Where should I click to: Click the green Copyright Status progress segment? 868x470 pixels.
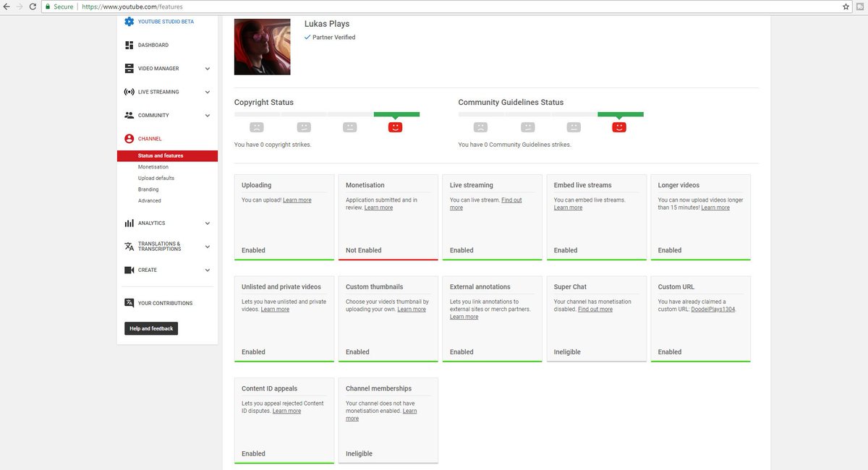[396, 114]
